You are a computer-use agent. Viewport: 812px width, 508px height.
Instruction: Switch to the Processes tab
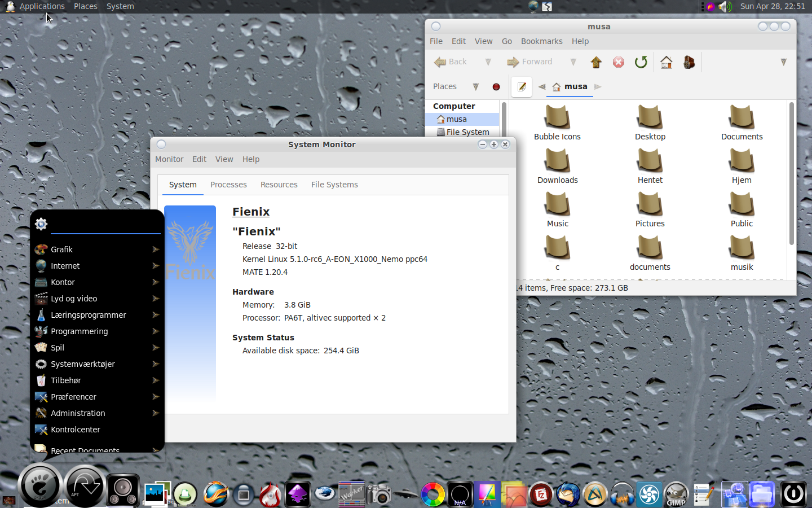point(228,185)
